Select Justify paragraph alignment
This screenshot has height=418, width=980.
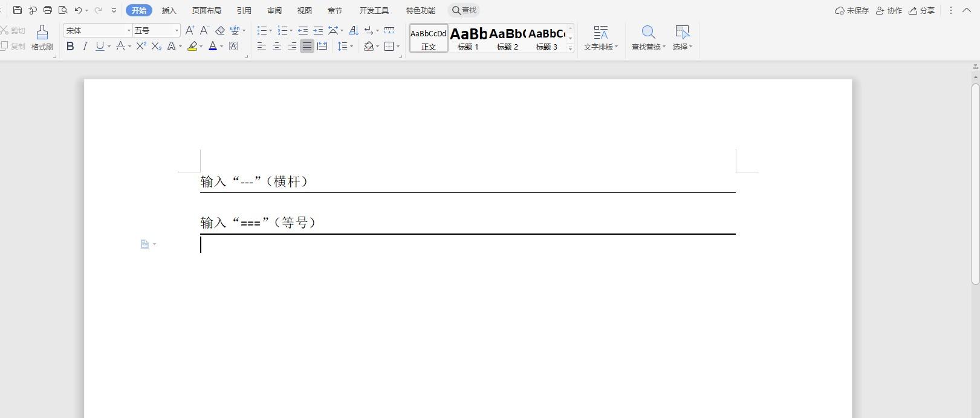coord(307,47)
